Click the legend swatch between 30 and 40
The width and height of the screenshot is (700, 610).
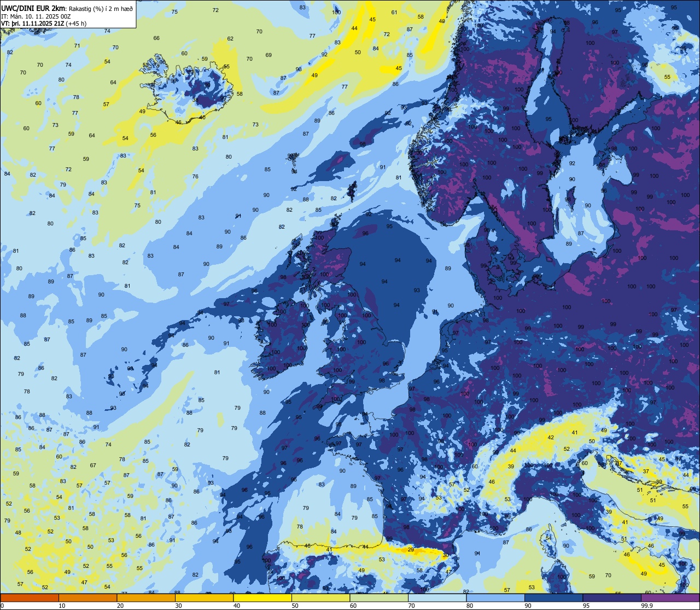pos(204,597)
